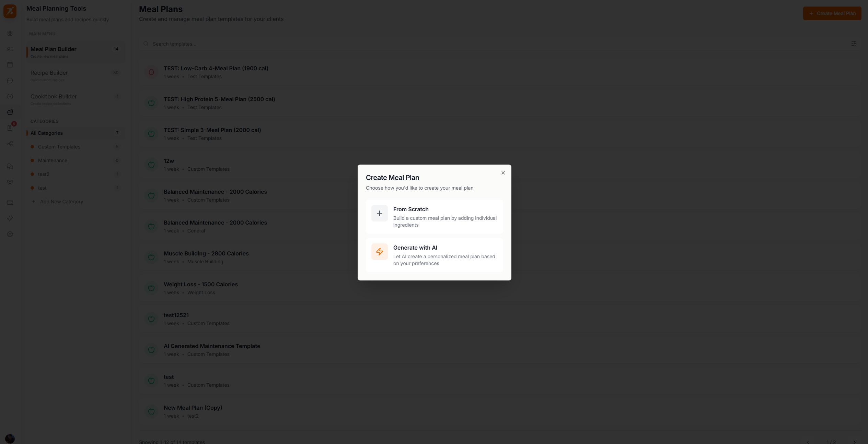Image resolution: width=868 pixels, height=444 pixels.
Task: Select the workouts dumbbell icon in sidebar
Action: pyautogui.click(x=10, y=96)
